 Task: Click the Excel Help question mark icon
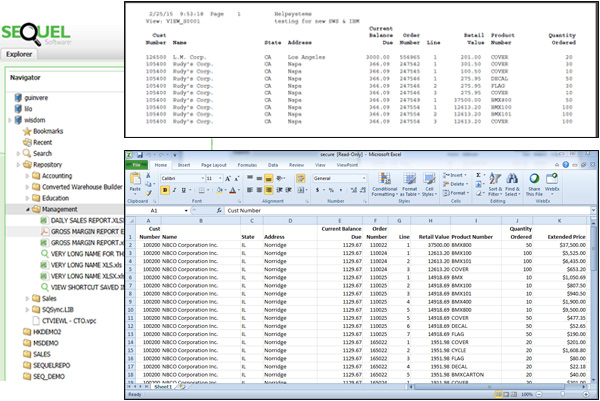coord(566,165)
